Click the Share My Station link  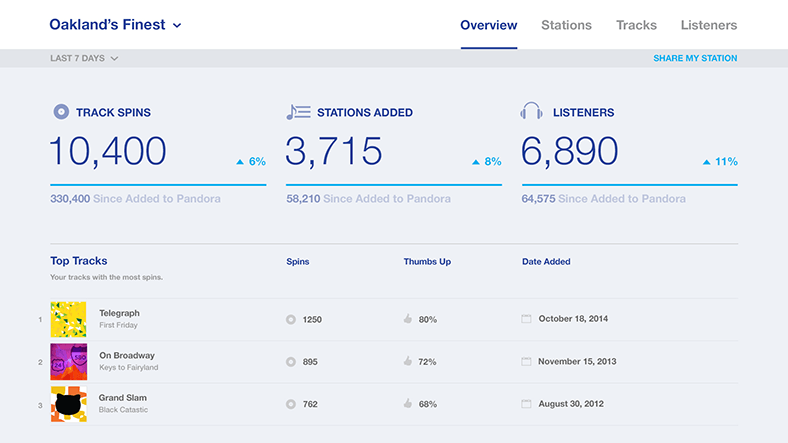tap(695, 58)
